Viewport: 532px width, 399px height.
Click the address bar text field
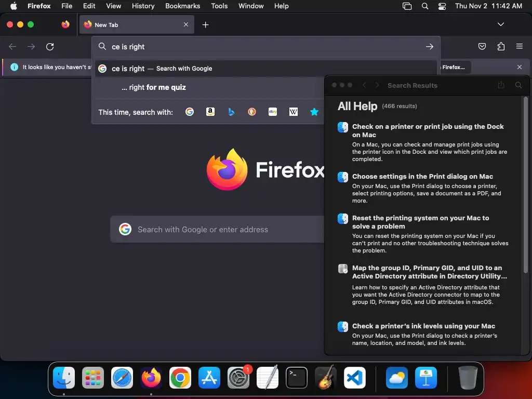click(266, 46)
